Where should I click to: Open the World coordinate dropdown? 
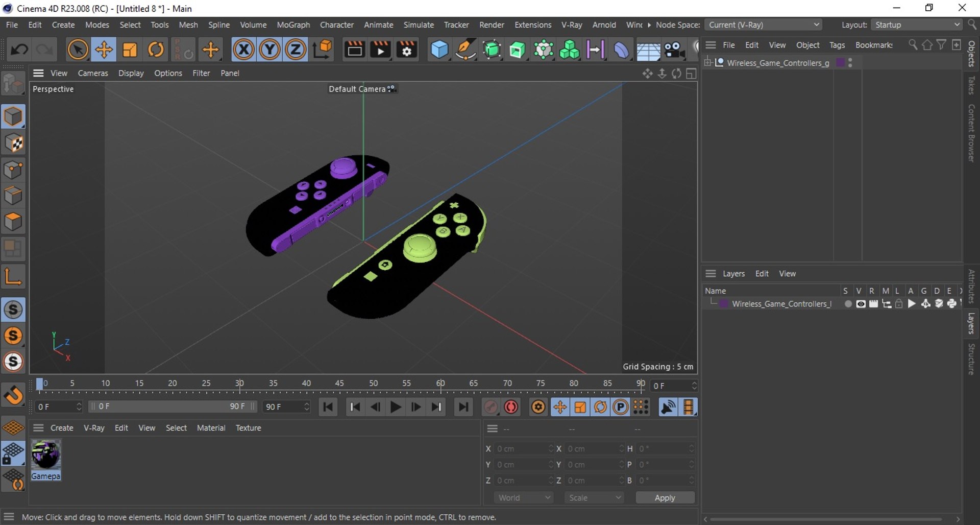click(x=524, y=497)
